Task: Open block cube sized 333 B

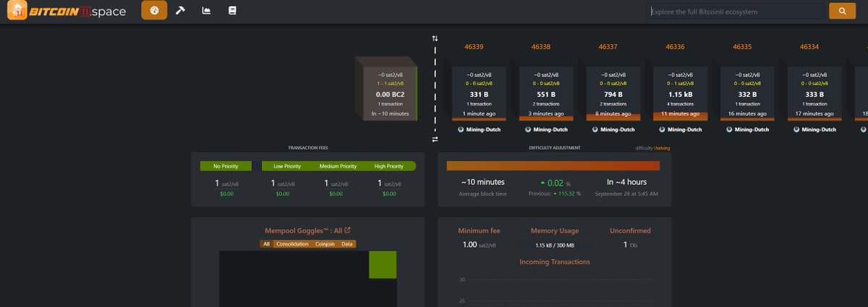Action: coord(814,94)
